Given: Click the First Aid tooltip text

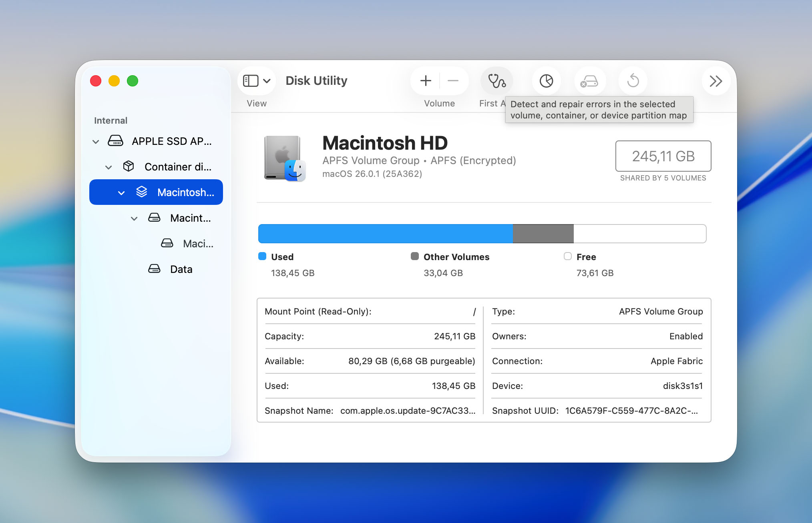Looking at the screenshot, I should [599, 110].
